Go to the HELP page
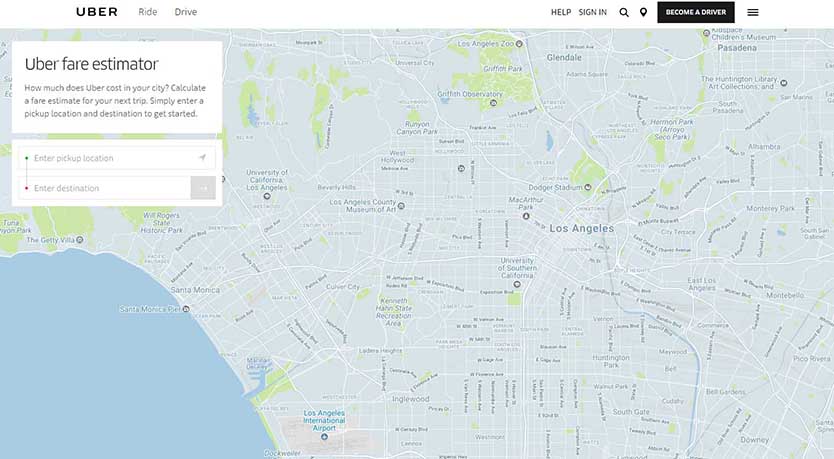This screenshot has width=834, height=459. (x=561, y=12)
